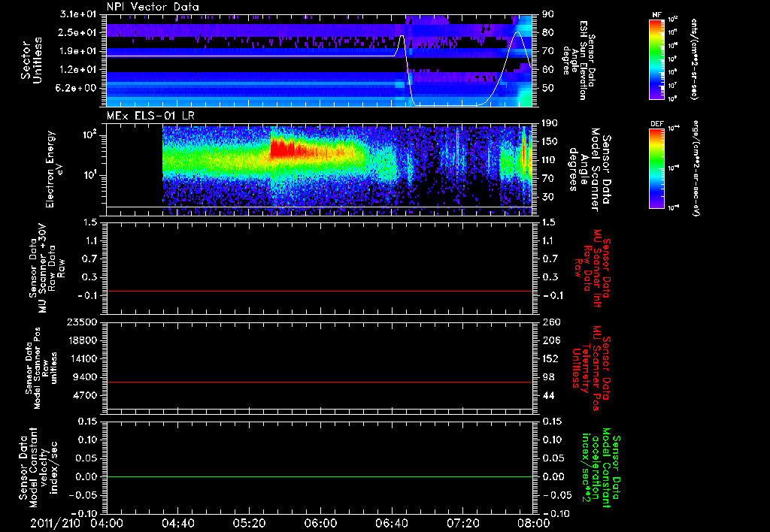
Task: Click the '190' scanner angle tick value
Action: [x=550, y=123]
